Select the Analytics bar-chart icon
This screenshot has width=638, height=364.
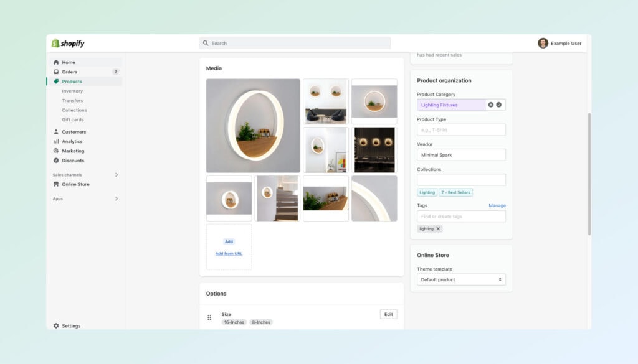57,141
